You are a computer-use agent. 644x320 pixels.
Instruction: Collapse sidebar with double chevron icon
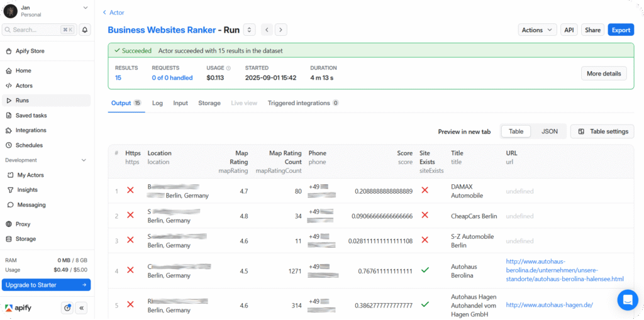tap(82, 308)
